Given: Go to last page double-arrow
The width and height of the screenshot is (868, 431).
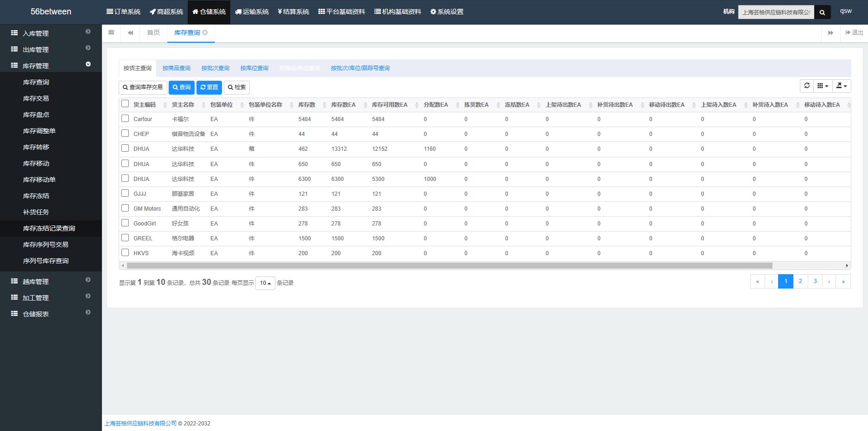Looking at the screenshot, I should pos(843,281).
